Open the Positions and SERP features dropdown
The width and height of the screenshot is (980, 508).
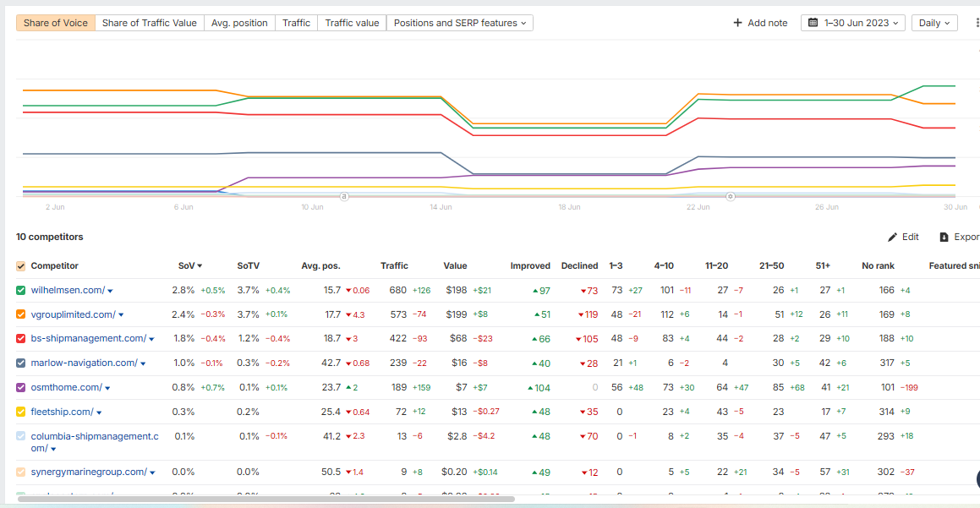coord(459,23)
